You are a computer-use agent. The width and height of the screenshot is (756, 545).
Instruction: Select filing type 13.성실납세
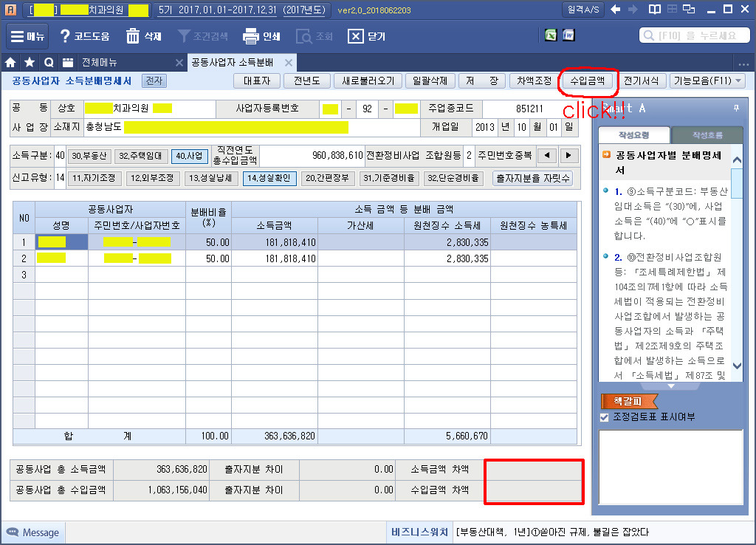210,179
